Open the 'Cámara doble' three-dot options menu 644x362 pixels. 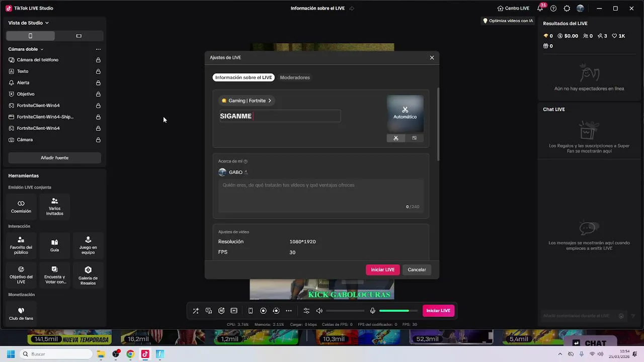click(98, 49)
